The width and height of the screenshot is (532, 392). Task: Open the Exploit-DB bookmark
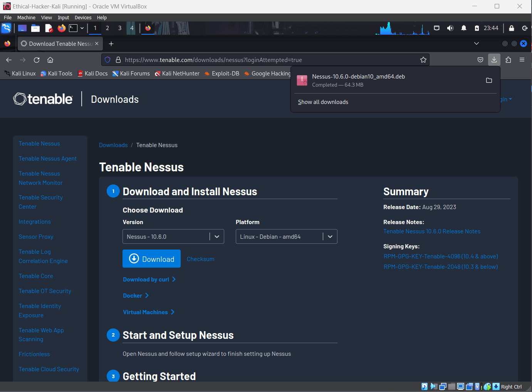pyautogui.click(x=222, y=74)
